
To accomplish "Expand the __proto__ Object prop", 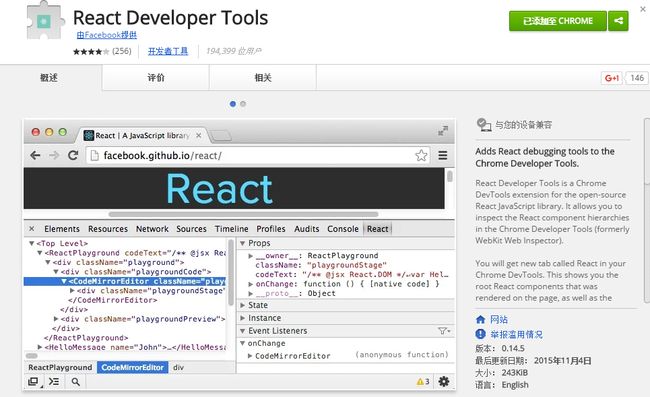I will (250, 293).
